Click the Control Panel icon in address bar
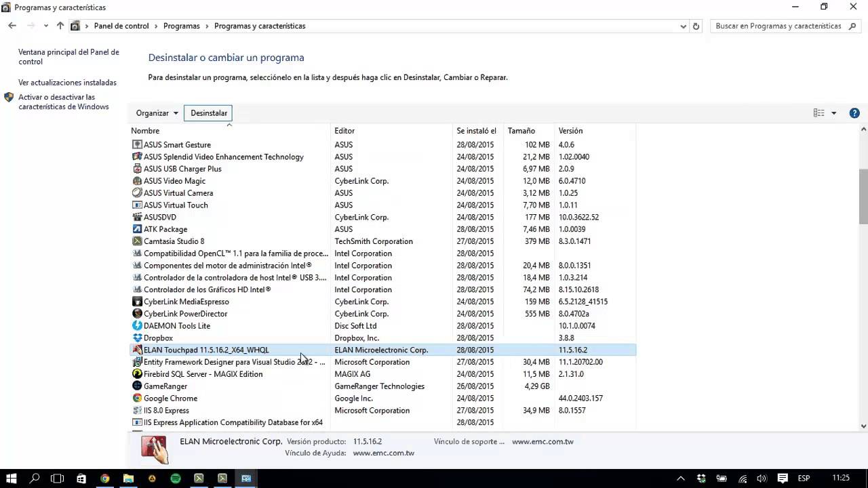The image size is (868, 488). 75,26
